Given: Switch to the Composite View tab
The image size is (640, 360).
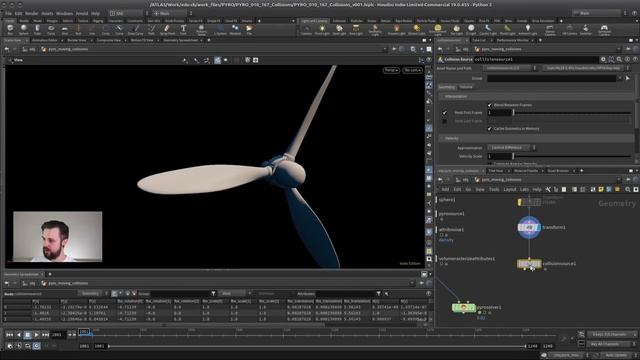Looking at the screenshot, I should pos(108,40).
